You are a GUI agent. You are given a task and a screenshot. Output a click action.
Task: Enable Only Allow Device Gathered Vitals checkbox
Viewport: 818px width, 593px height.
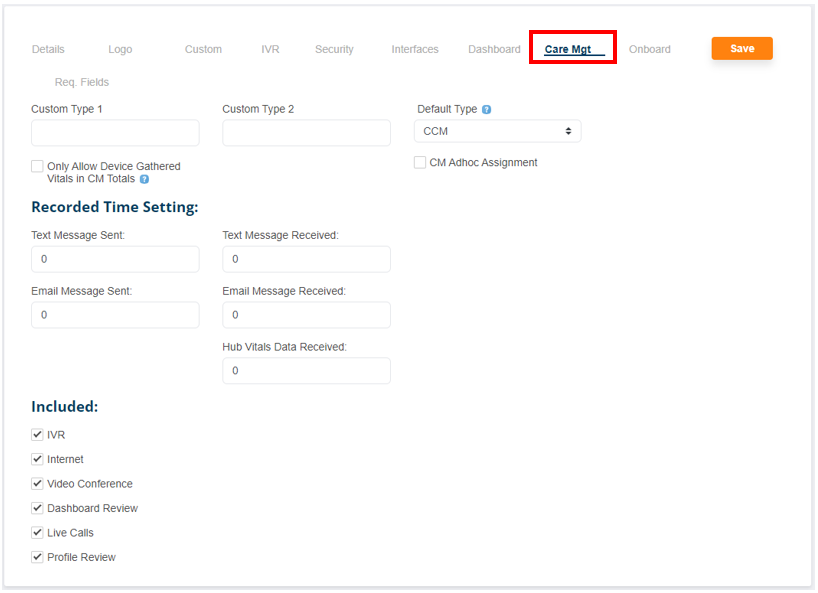coord(38,166)
